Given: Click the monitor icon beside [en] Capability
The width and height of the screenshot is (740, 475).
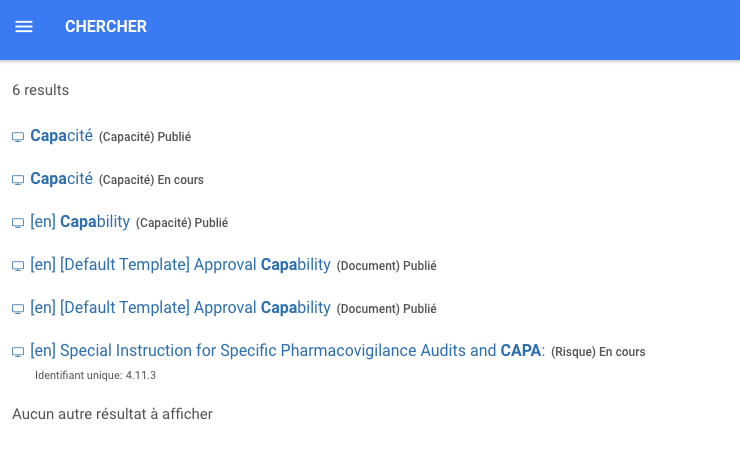Looking at the screenshot, I should point(18,223).
